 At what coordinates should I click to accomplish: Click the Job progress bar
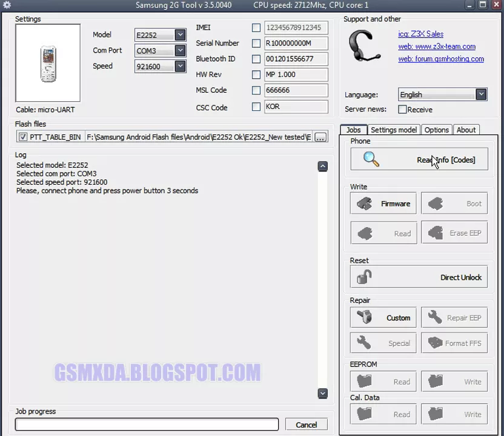point(147,424)
